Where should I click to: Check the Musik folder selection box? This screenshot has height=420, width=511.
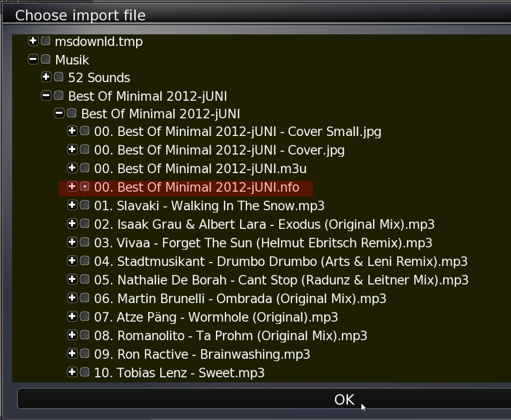pyautogui.click(x=46, y=59)
